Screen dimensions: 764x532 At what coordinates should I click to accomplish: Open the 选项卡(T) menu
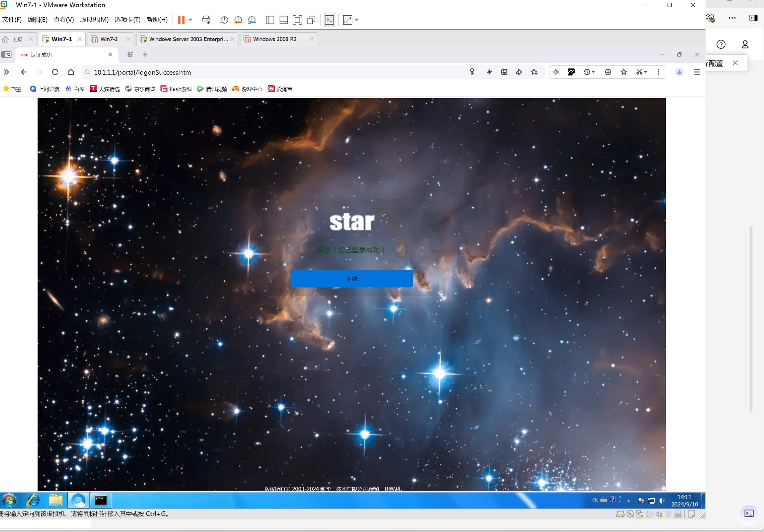127,19
